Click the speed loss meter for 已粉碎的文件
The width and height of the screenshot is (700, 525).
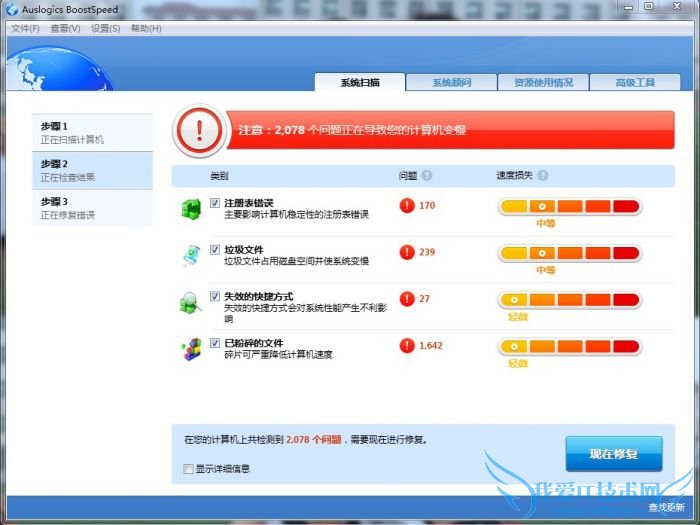pos(570,346)
